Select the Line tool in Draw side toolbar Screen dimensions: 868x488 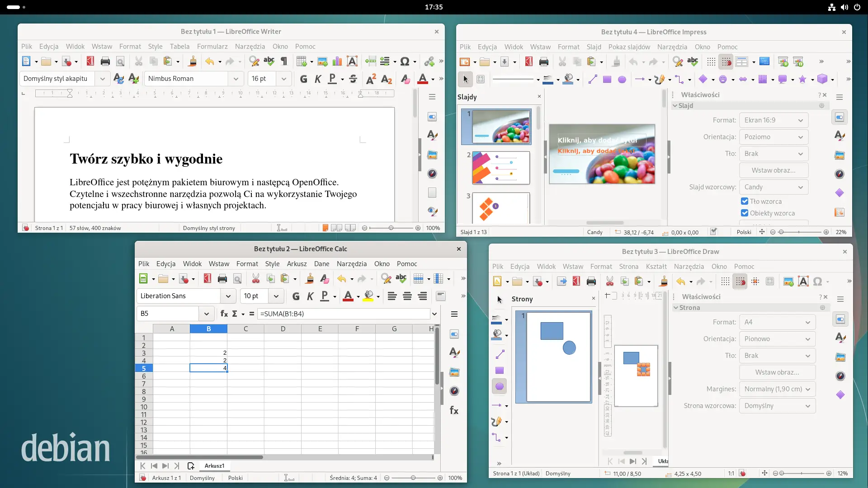coord(500,354)
